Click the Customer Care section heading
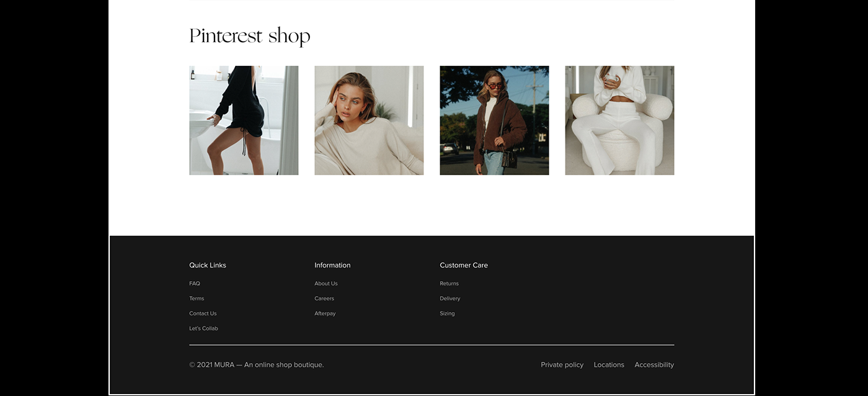The height and width of the screenshot is (396, 868). coord(464,265)
